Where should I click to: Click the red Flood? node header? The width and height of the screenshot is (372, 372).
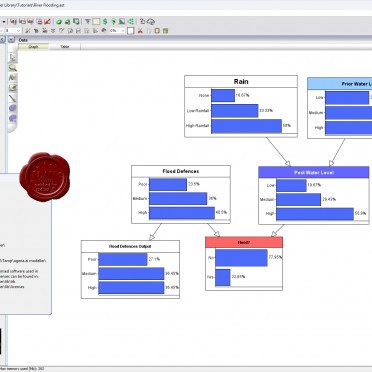coord(244,242)
